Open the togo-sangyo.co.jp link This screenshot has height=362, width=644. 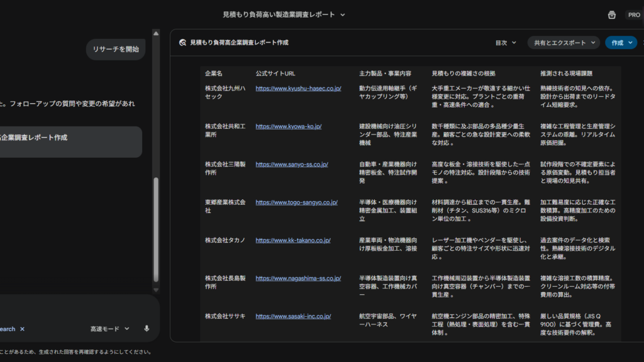tap(296, 202)
